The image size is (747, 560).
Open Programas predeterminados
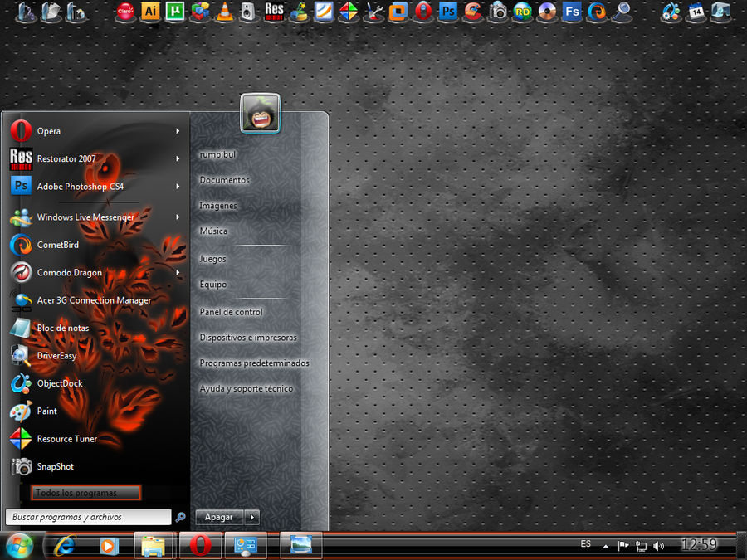pos(255,363)
